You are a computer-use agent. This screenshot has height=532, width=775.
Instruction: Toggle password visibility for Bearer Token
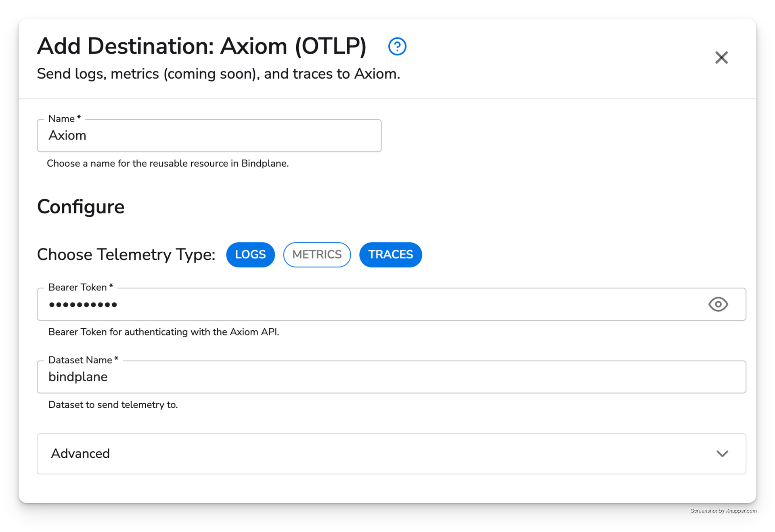pos(718,304)
